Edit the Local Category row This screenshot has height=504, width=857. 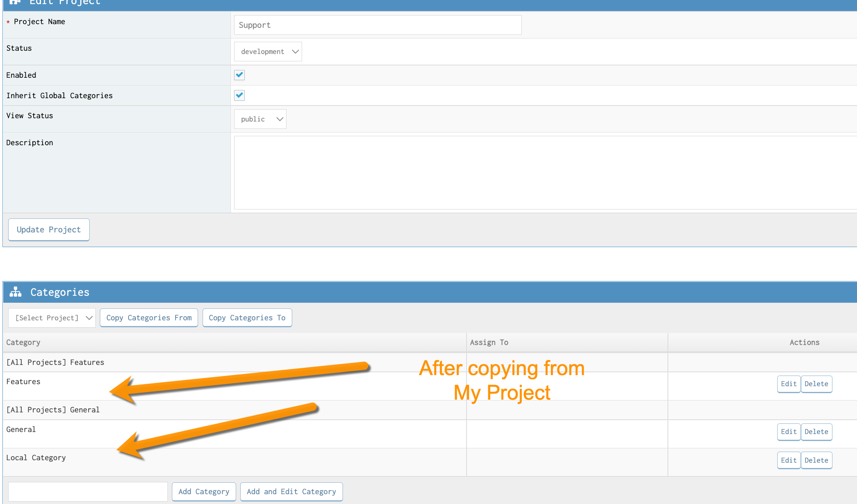[x=788, y=460]
